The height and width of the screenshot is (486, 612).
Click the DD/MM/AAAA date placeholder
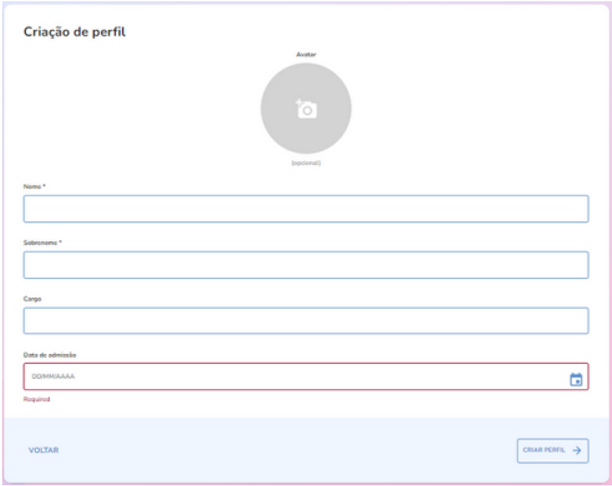click(54, 377)
